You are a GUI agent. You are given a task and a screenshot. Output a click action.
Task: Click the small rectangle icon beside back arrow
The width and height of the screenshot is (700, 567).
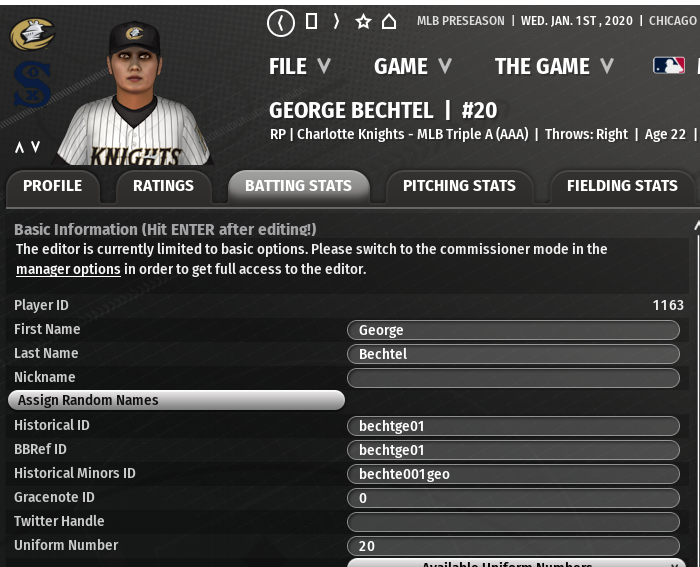click(x=311, y=21)
